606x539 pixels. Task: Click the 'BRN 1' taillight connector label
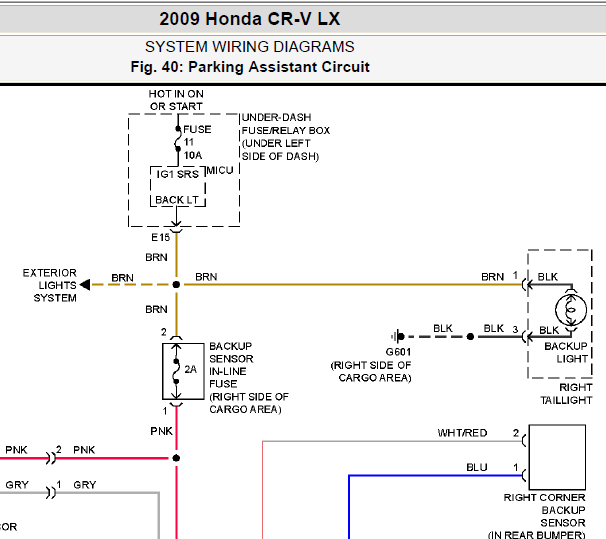499,277
